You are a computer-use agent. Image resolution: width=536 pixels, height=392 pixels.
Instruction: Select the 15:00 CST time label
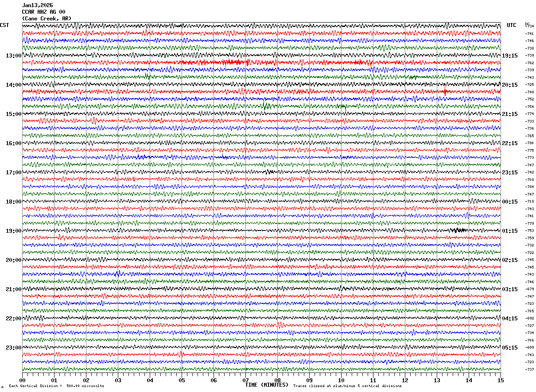click(x=13, y=114)
